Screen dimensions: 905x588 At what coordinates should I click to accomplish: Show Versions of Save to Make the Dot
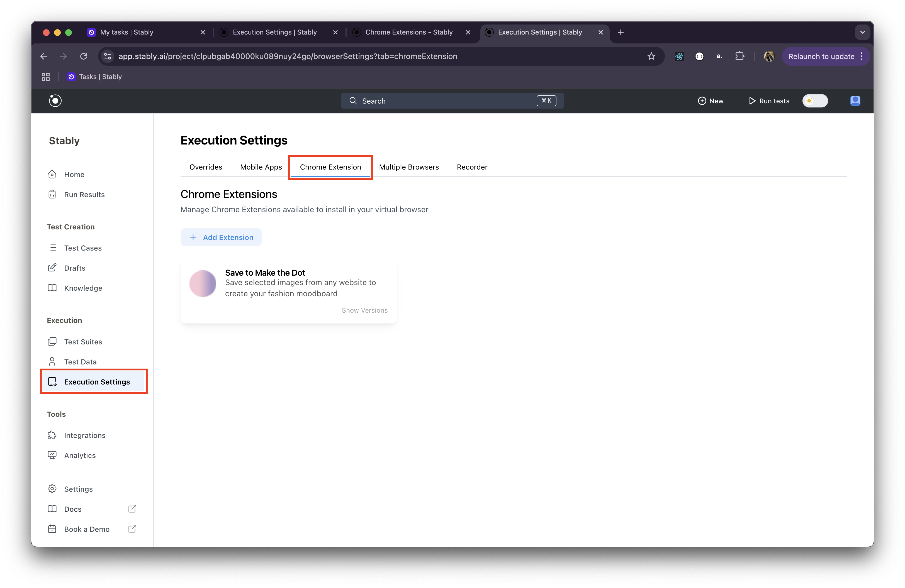click(364, 310)
